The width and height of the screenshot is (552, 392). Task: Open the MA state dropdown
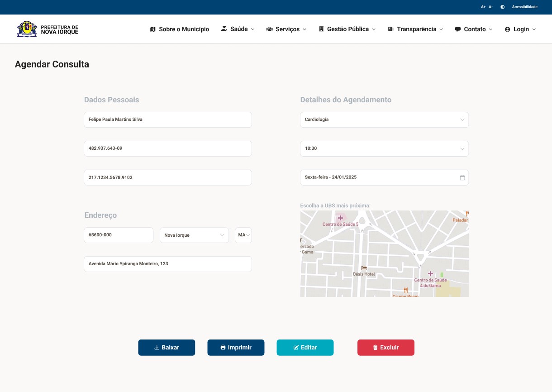point(243,235)
